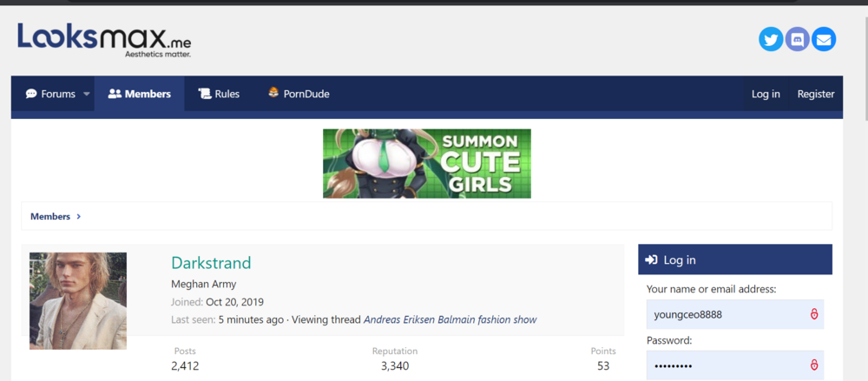This screenshot has height=381, width=868.
Task: Expand the Forums dropdown arrow
Action: click(x=87, y=95)
